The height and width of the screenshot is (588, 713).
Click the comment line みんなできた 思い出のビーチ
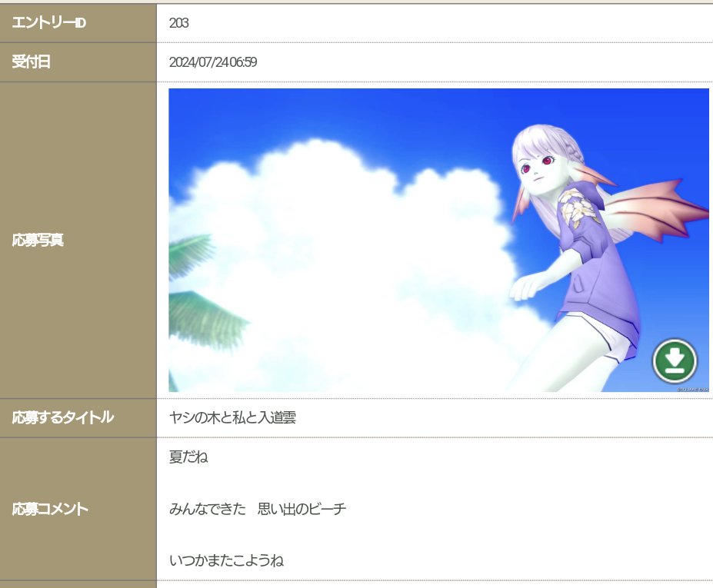tap(258, 509)
